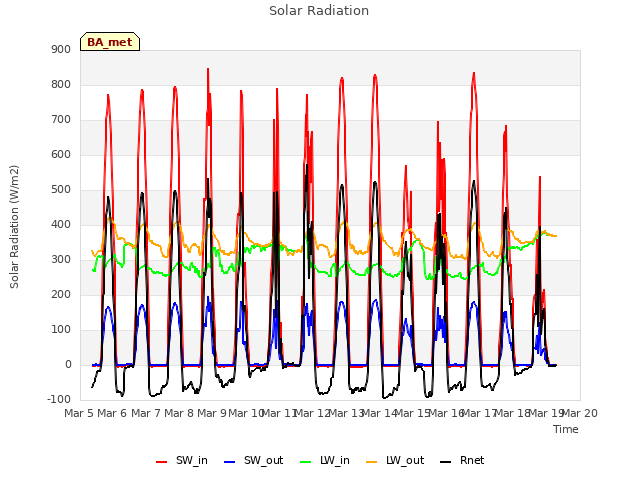Click the Time x-axis label
The image size is (640, 480).
(x=566, y=429)
